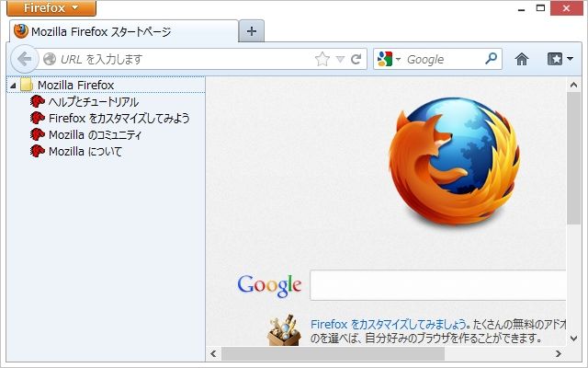Open a new tab with plus button
The image size is (588, 368).
tap(252, 31)
